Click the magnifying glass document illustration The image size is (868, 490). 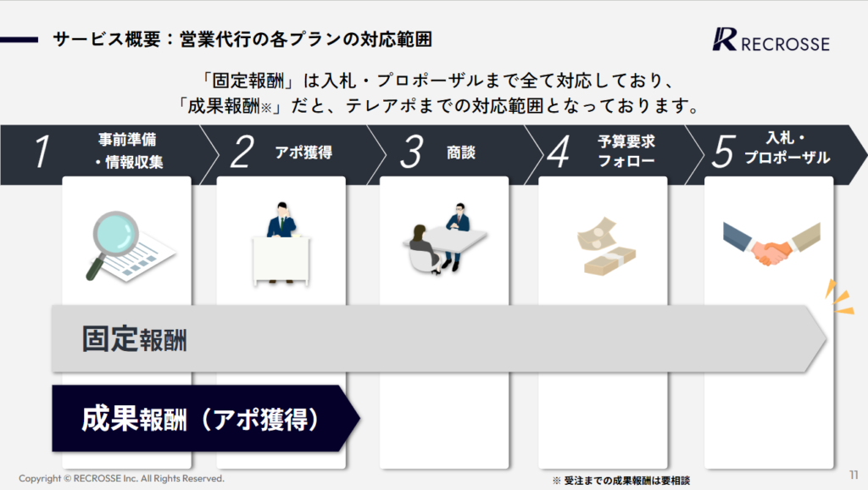pyautogui.click(x=131, y=247)
